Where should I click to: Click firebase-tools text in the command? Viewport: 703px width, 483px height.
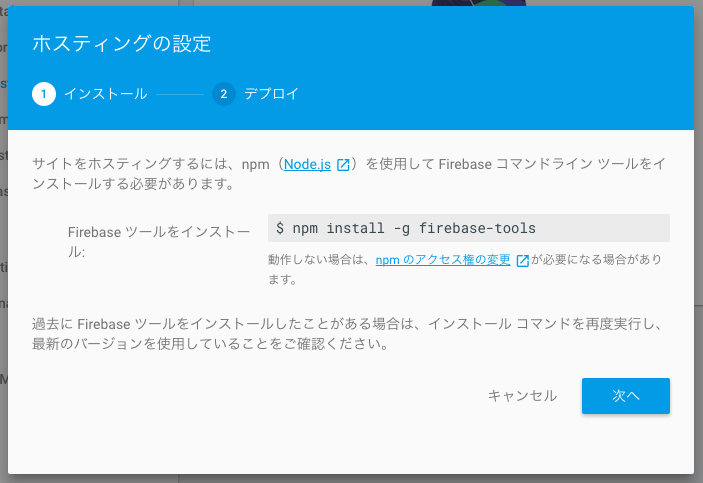(x=477, y=228)
